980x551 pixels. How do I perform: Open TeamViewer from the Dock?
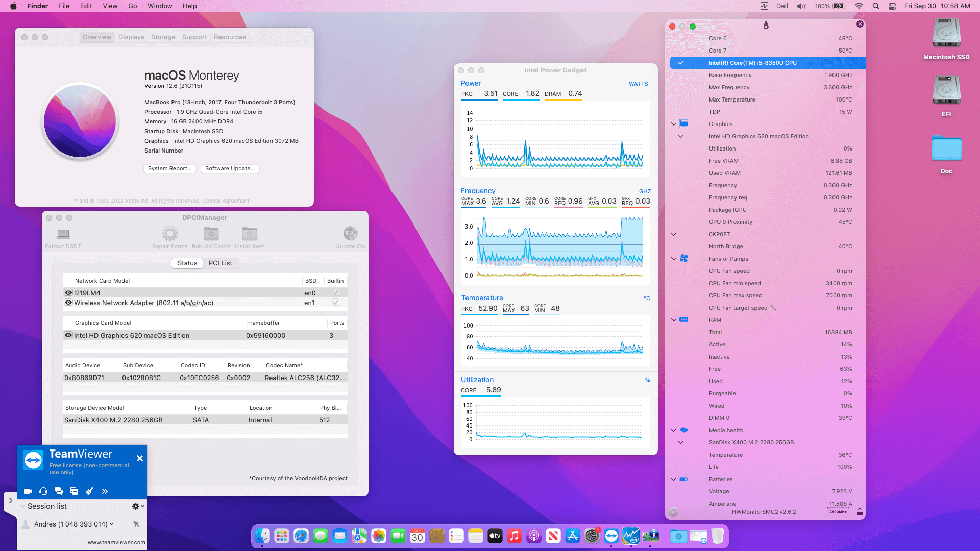click(x=611, y=536)
